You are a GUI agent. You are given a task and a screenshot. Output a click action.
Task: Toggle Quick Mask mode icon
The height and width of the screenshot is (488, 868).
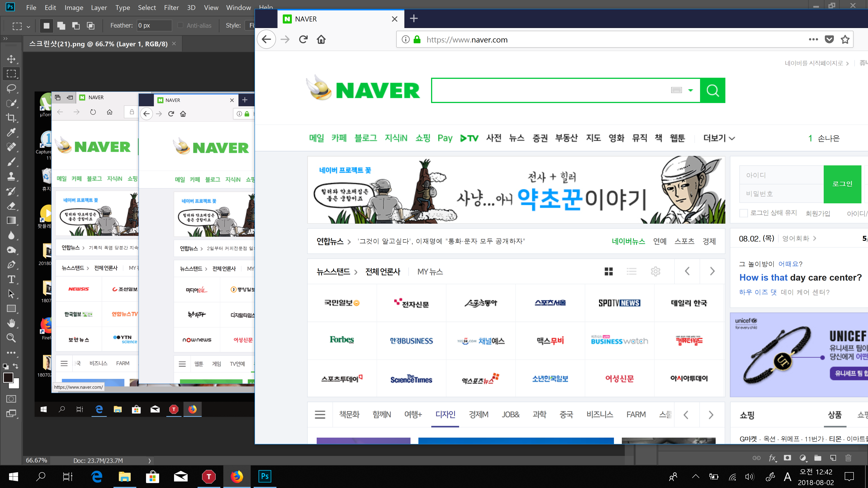click(x=11, y=399)
